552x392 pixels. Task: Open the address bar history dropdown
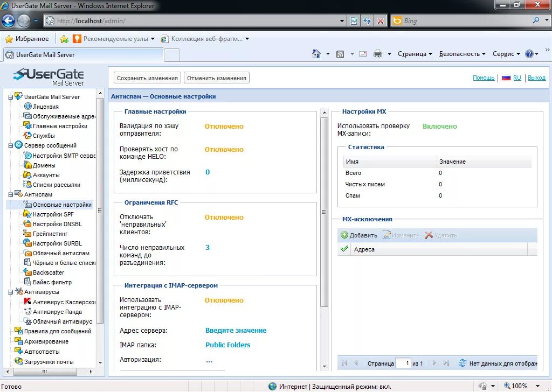coord(342,21)
